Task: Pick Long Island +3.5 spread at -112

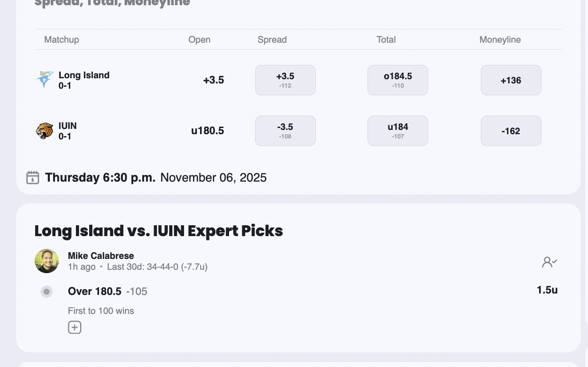Action: (x=285, y=80)
